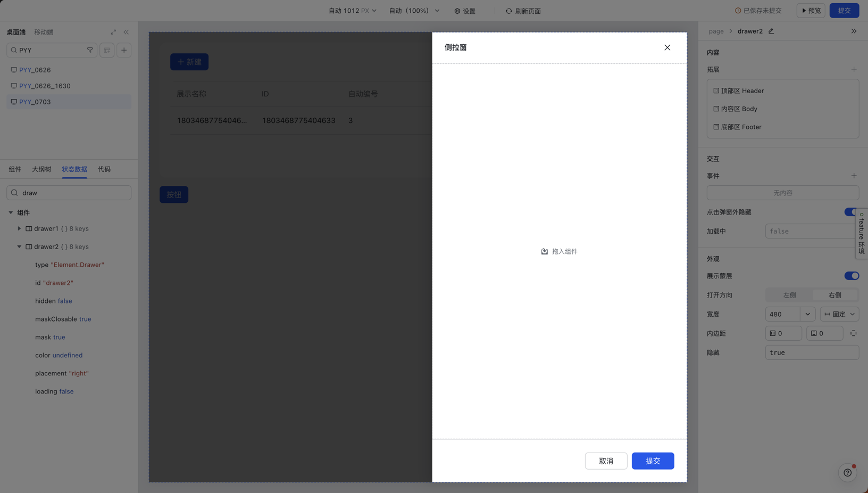Switch to the 代码 tab

[x=104, y=169]
